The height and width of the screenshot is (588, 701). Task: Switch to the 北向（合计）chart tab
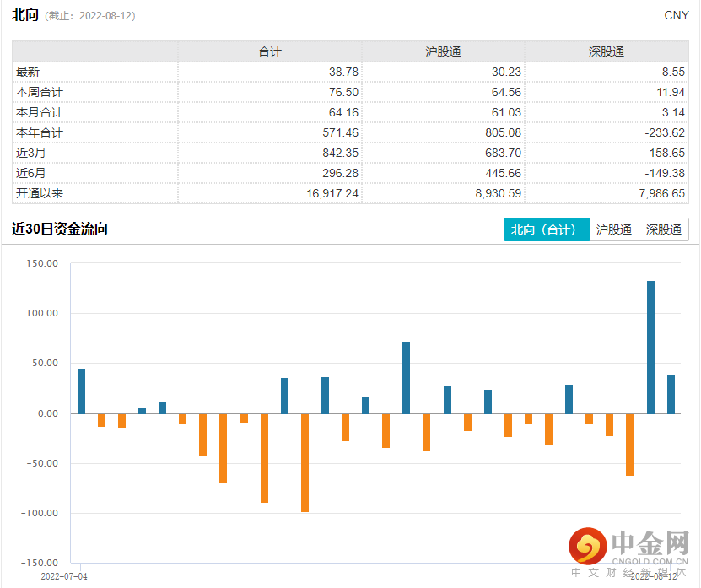click(x=546, y=229)
